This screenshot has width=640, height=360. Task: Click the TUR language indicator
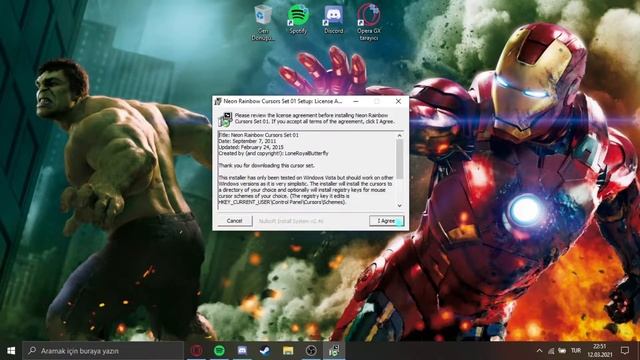pyautogui.click(x=576, y=351)
